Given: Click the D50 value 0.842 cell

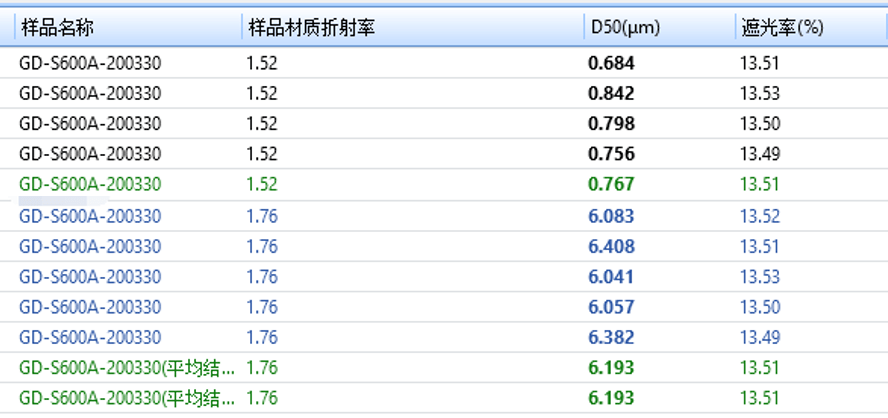Looking at the screenshot, I should [x=611, y=94].
